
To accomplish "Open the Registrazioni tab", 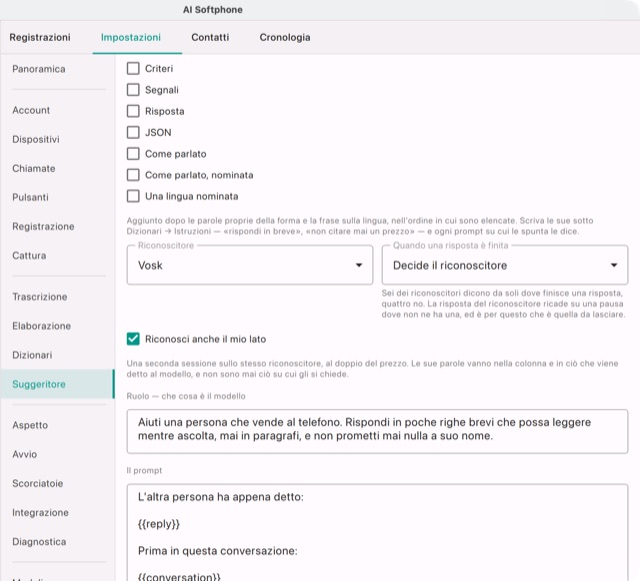I will [x=40, y=37].
